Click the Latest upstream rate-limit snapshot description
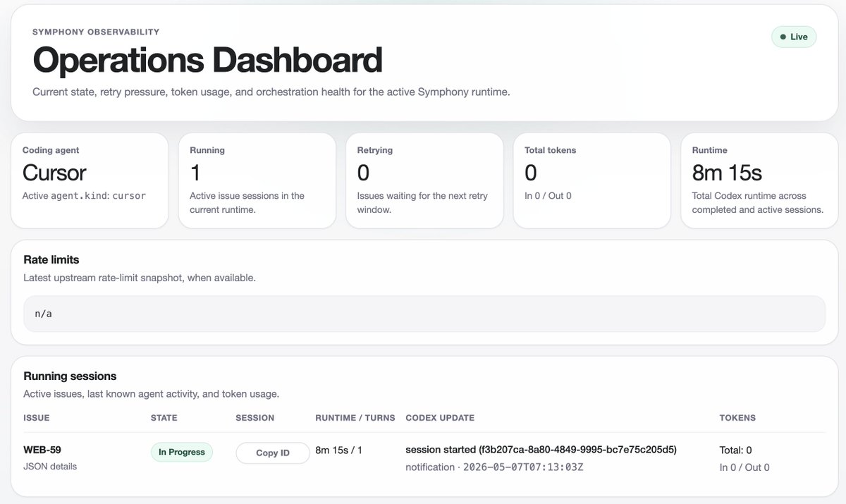 point(140,278)
